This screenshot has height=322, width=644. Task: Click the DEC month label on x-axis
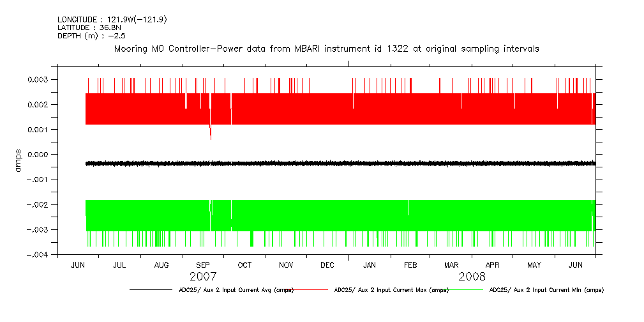point(327,265)
